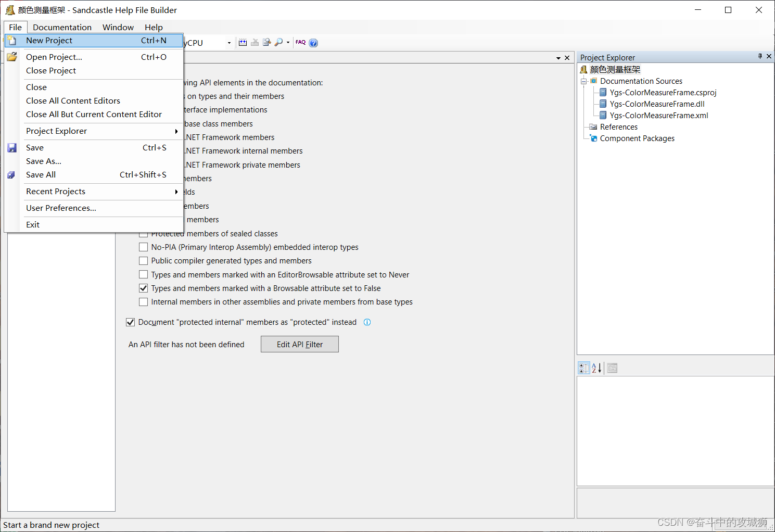Click the Edit API Filter button
775x532 pixels.
tap(299, 344)
